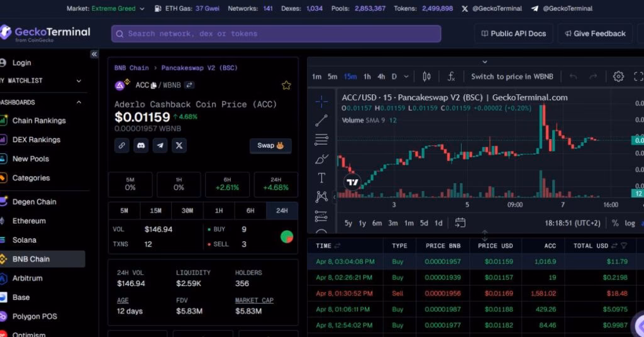The image size is (644, 337).
Task: Select the text annotation tool
Action: (x=321, y=178)
